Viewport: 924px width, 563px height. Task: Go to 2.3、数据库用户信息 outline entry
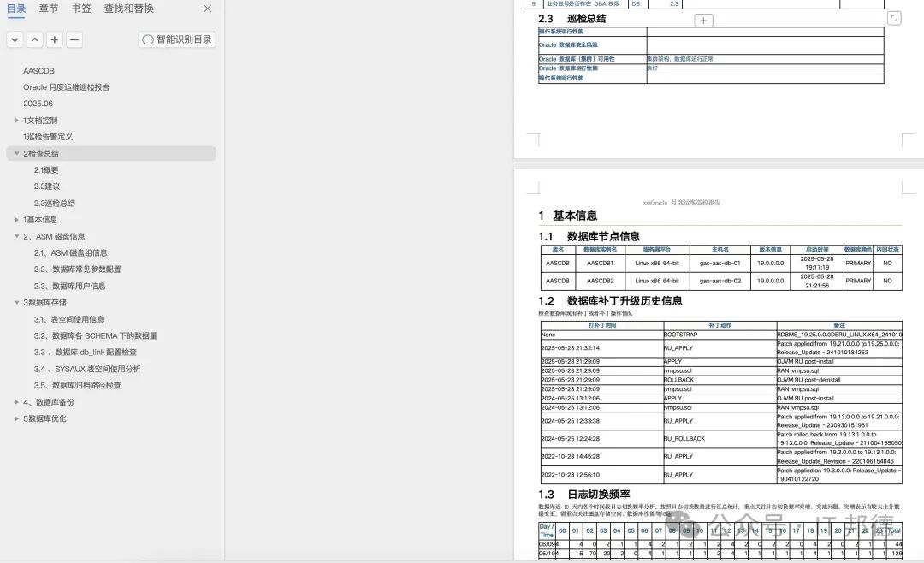click(x=69, y=286)
